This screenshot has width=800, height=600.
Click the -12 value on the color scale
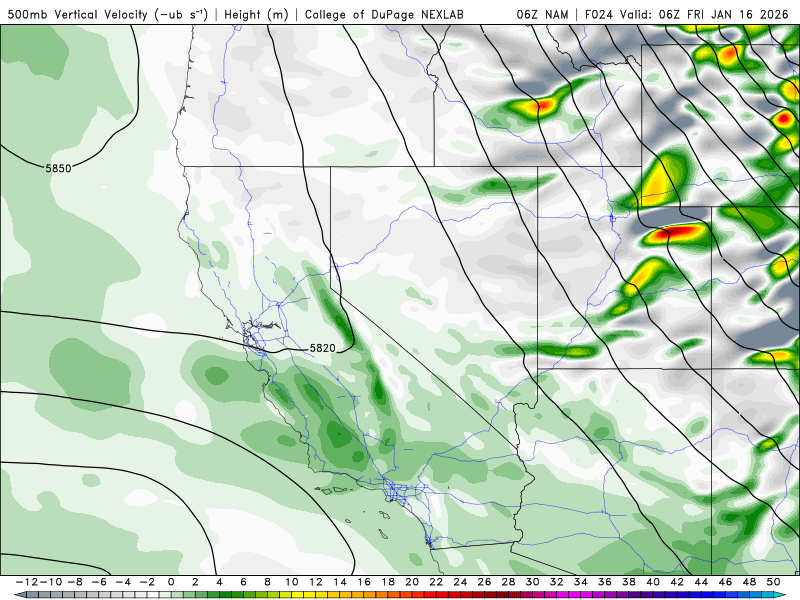(x=27, y=582)
